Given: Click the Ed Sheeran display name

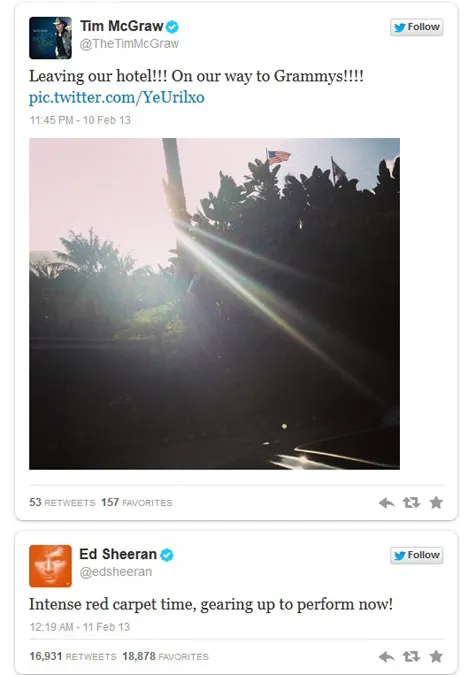Looking at the screenshot, I should (x=118, y=554).
